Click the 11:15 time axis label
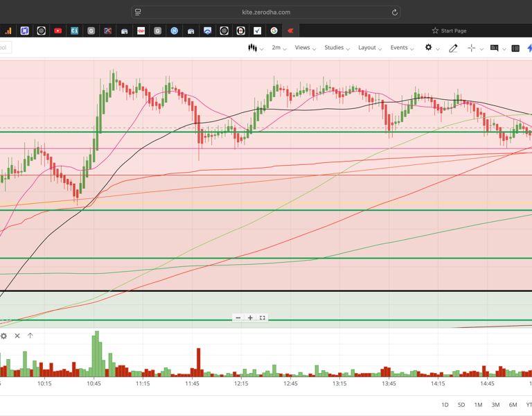Viewport: 532px width, 416px height. coord(143,383)
